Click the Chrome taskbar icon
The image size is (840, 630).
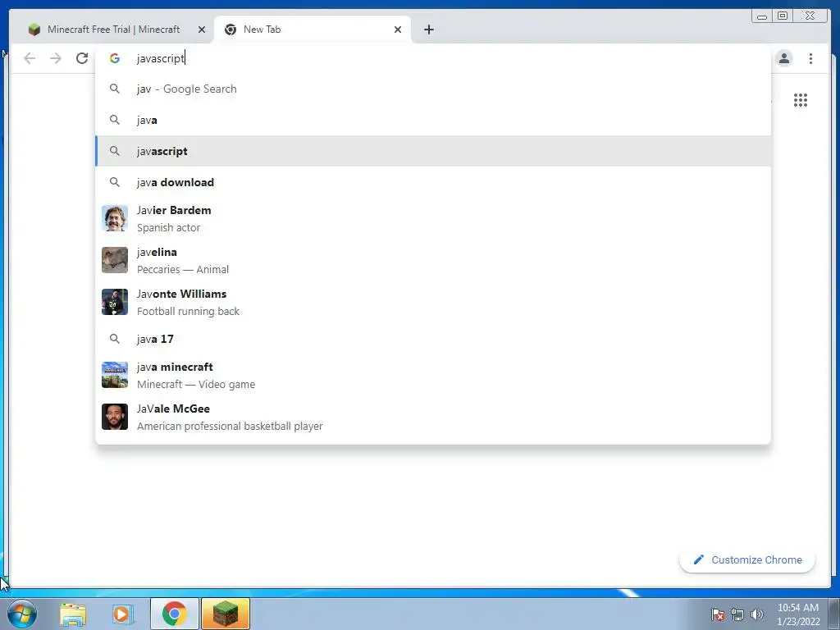point(175,614)
